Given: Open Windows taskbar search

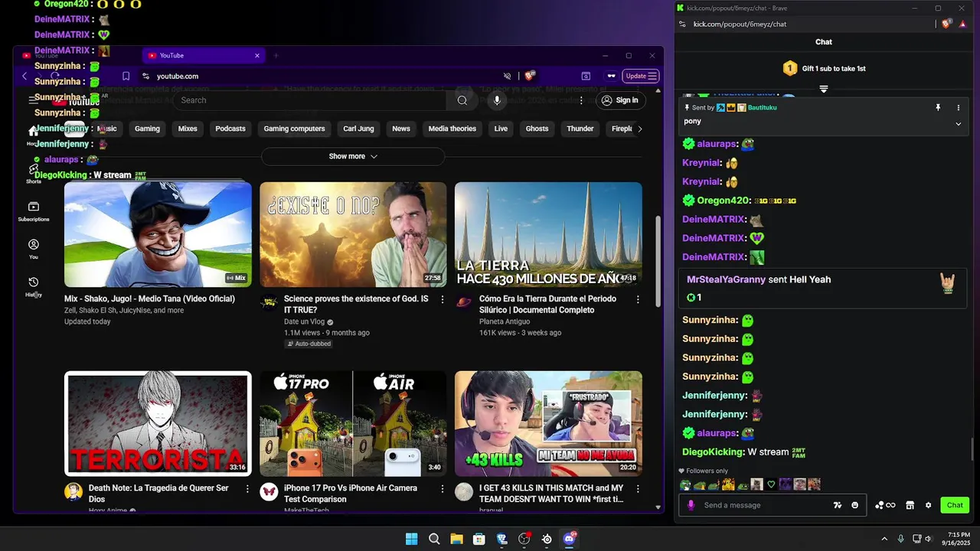Looking at the screenshot, I should click(x=434, y=539).
